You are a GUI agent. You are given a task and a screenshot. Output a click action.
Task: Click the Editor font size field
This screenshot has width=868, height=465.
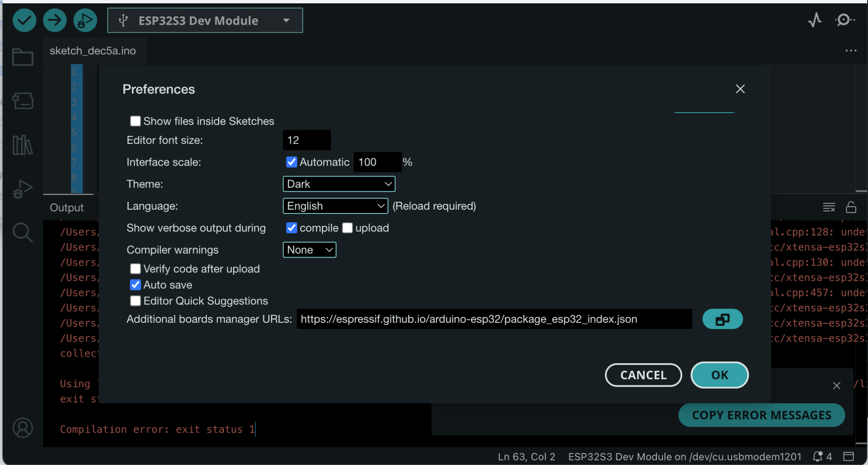[x=306, y=140]
